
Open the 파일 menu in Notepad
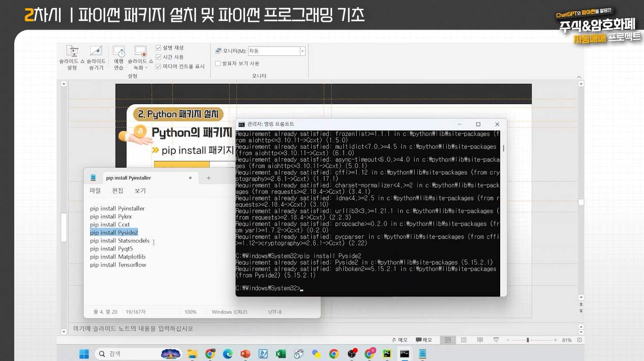pos(95,191)
